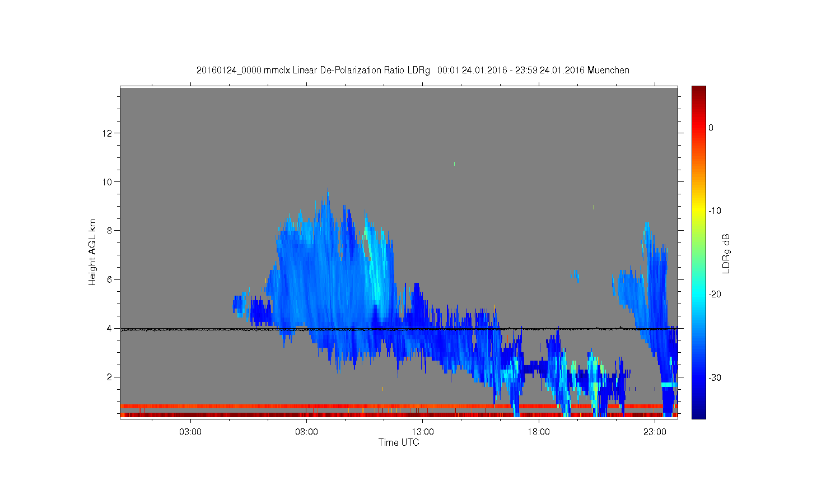This screenshot has width=840, height=504.
Task: Click the 08:00 time tick label
Action: pyautogui.click(x=306, y=432)
